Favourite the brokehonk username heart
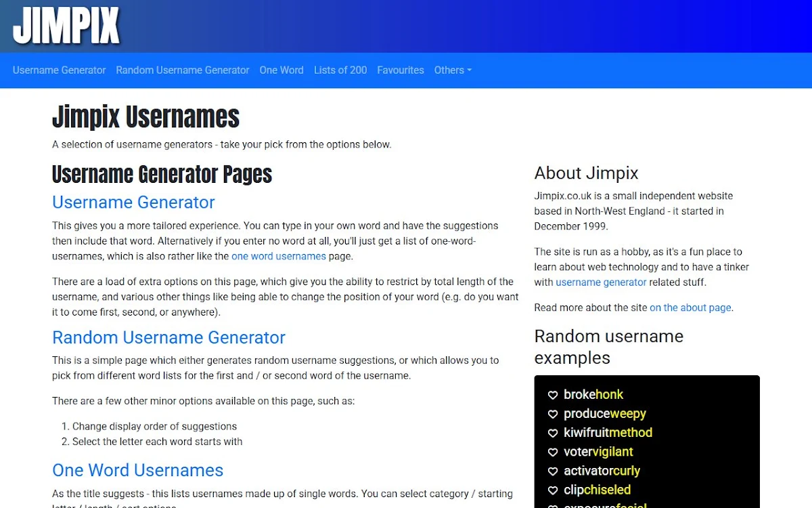812x508 pixels. tap(553, 395)
